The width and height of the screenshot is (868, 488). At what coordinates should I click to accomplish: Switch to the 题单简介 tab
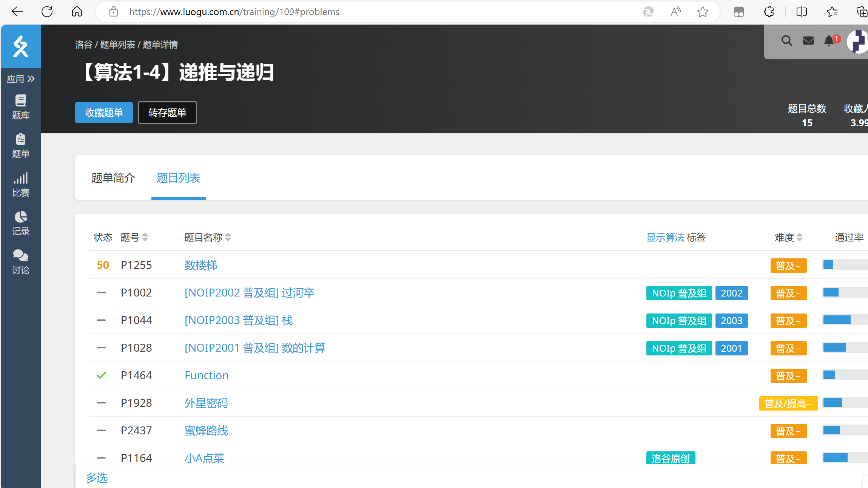coord(113,178)
